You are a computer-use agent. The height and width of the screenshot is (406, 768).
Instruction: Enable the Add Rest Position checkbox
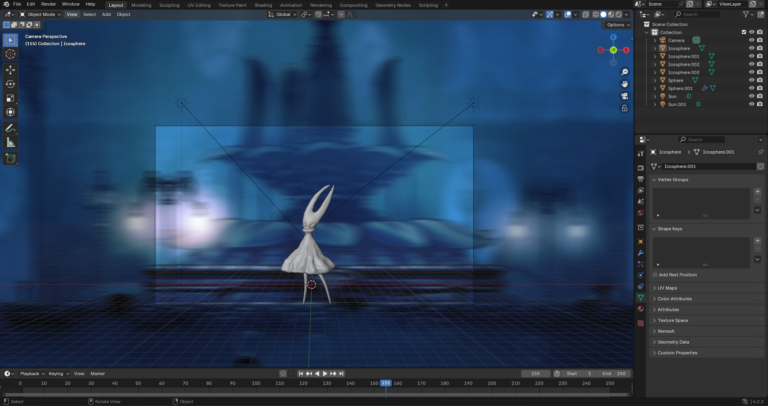[655, 274]
